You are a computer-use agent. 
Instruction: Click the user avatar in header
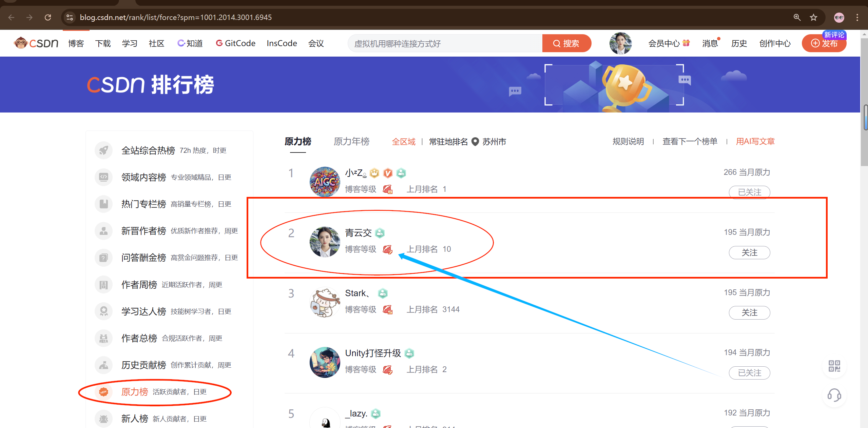pyautogui.click(x=620, y=43)
